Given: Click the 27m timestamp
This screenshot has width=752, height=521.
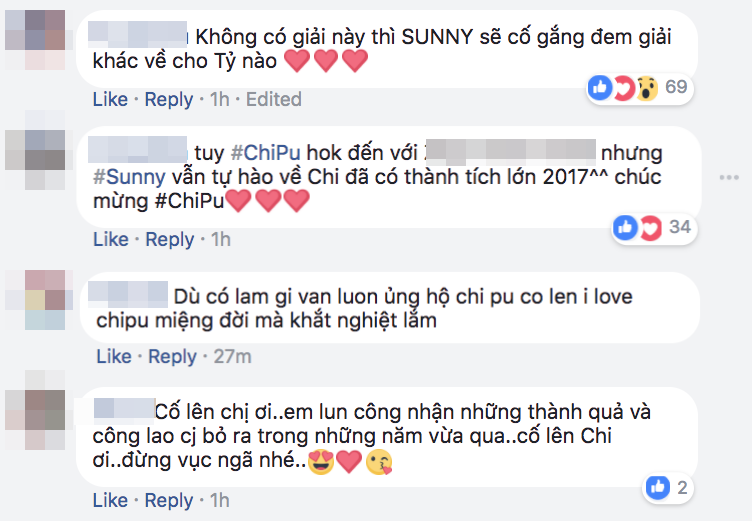Looking at the screenshot, I should click(231, 356).
